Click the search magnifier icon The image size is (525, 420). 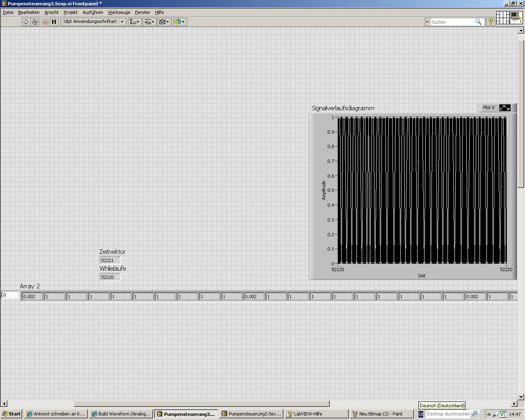(x=478, y=22)
